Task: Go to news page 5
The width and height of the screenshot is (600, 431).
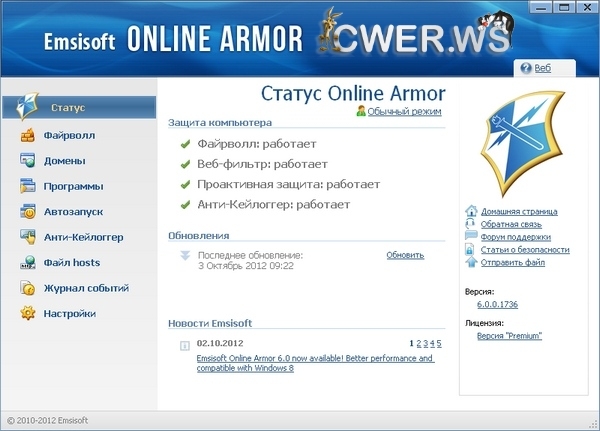Action: (439, 343)
